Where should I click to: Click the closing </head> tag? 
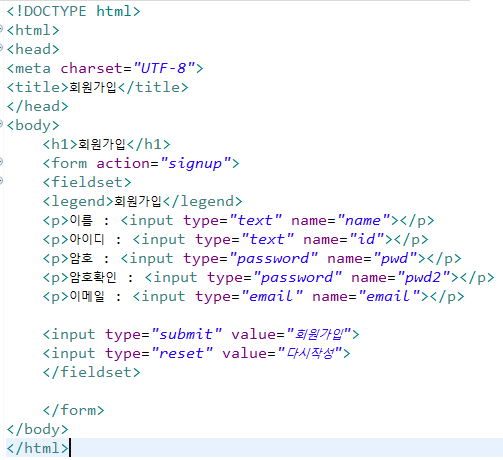coord(37,106)
